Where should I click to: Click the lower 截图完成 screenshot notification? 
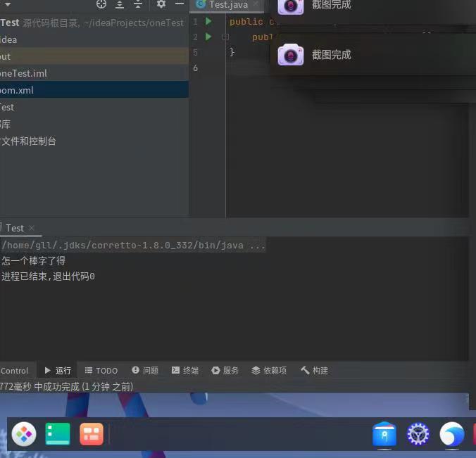[x=373, y=55]
